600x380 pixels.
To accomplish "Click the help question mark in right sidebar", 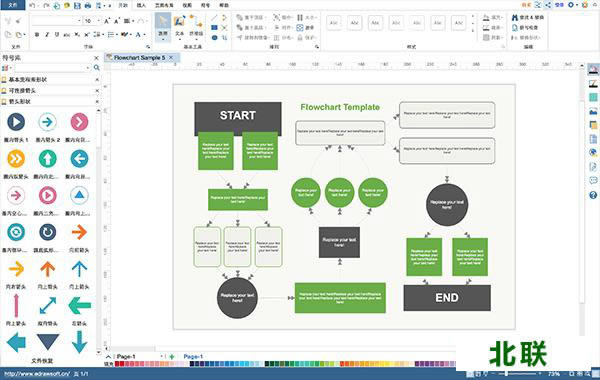I will coord(593,195).
